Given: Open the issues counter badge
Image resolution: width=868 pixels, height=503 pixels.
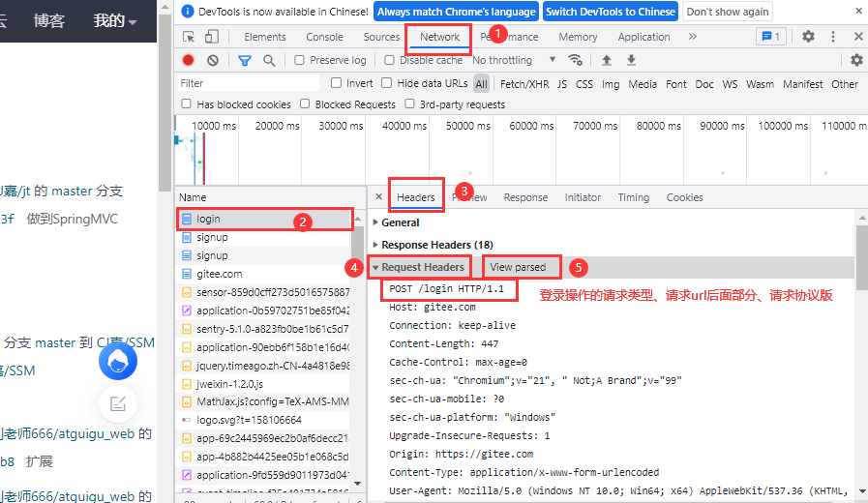Looking at the screenshot, I should point(770,37).
